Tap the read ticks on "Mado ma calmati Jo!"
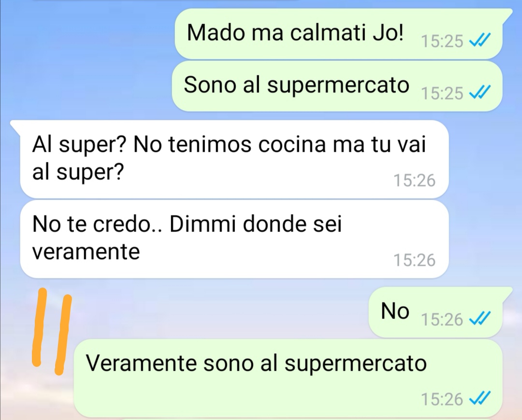Image resolution: width=522 pixels, height=420 pixels. pos(479,41)
